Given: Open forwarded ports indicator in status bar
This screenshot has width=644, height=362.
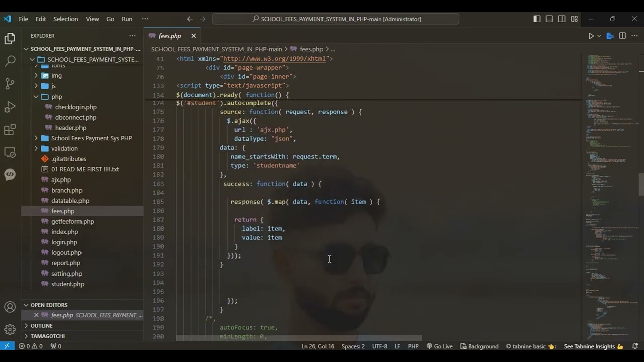Looking at the screenshot, I should pos(56,346).
